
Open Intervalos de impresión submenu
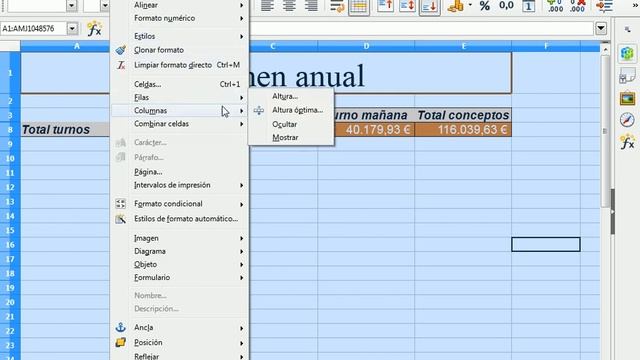coord(180,185)
